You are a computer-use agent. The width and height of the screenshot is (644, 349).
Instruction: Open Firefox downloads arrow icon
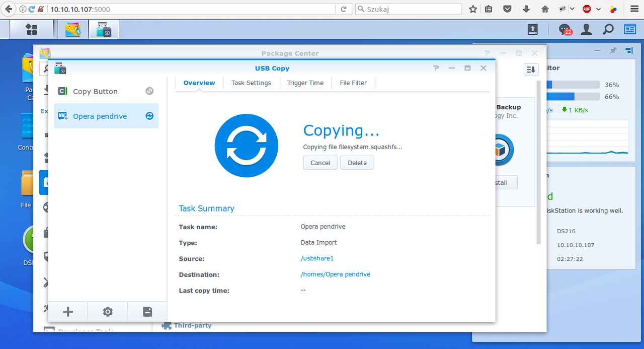[527, 9]
